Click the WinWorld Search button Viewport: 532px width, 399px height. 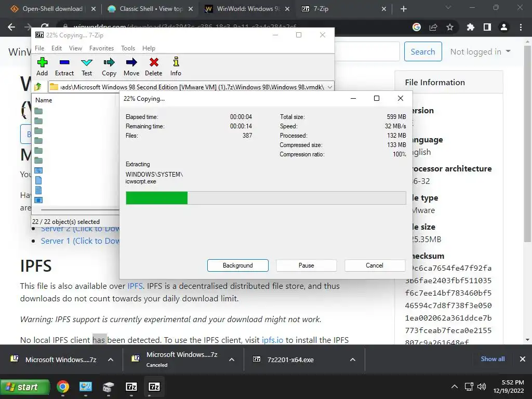pos(423,51)
